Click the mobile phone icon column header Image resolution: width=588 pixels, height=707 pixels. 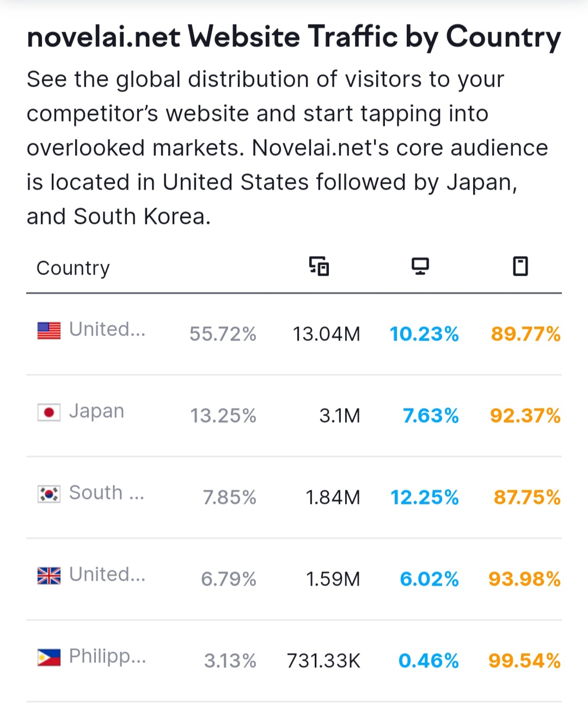(520, 266)
